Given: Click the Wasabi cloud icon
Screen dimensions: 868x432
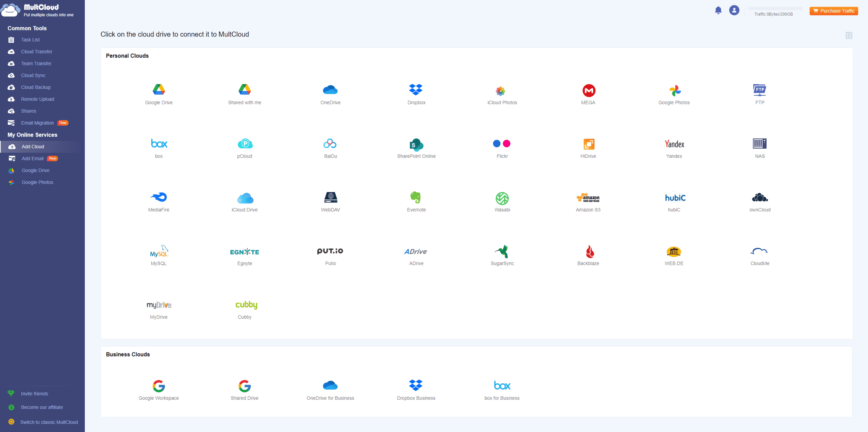Looking at the screenshot, I should (502, 198).
